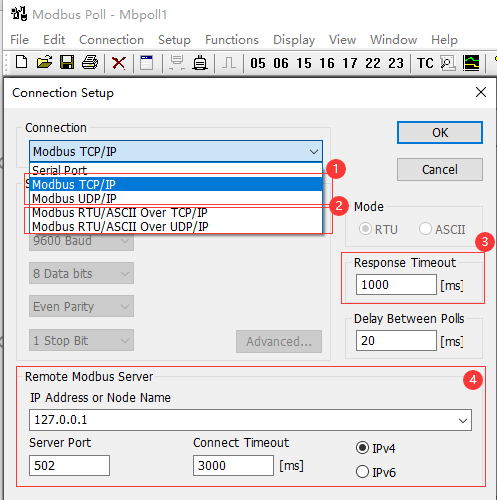
Task: Open the 8 Data bits dropdown
Action: click(x=81, y=273)
